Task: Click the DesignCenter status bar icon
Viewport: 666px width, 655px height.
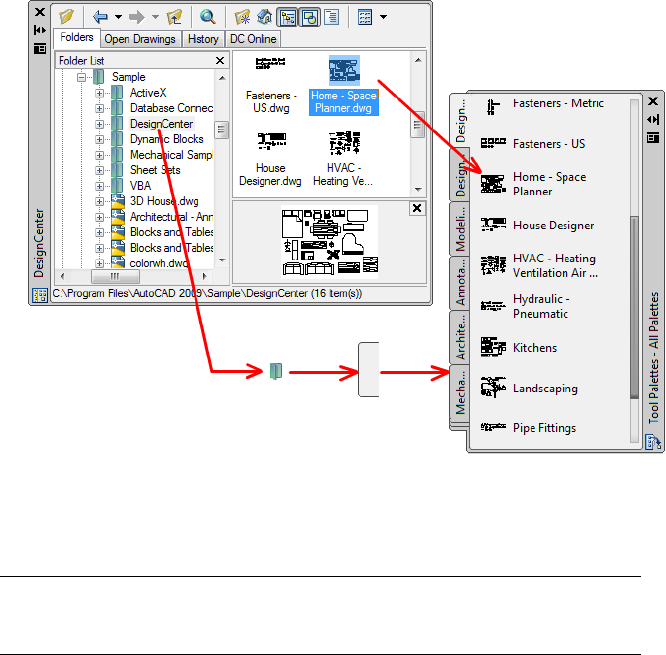Action: 40,295
